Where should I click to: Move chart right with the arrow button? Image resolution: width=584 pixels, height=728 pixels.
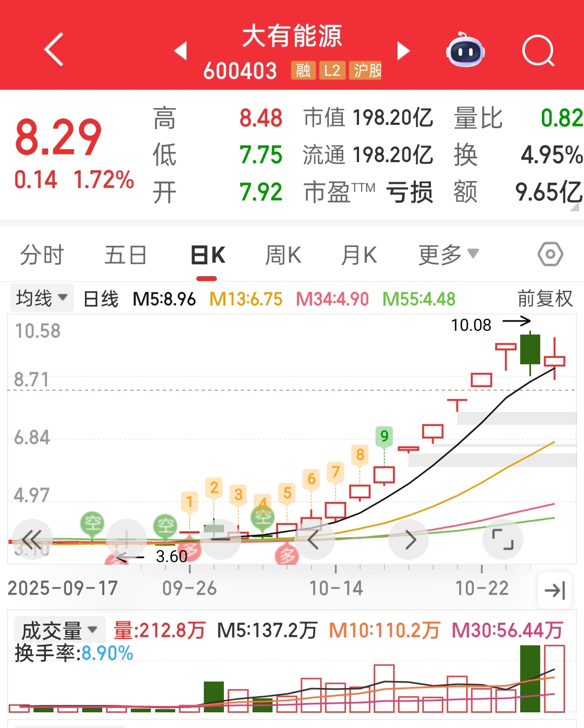coord(409,539)
